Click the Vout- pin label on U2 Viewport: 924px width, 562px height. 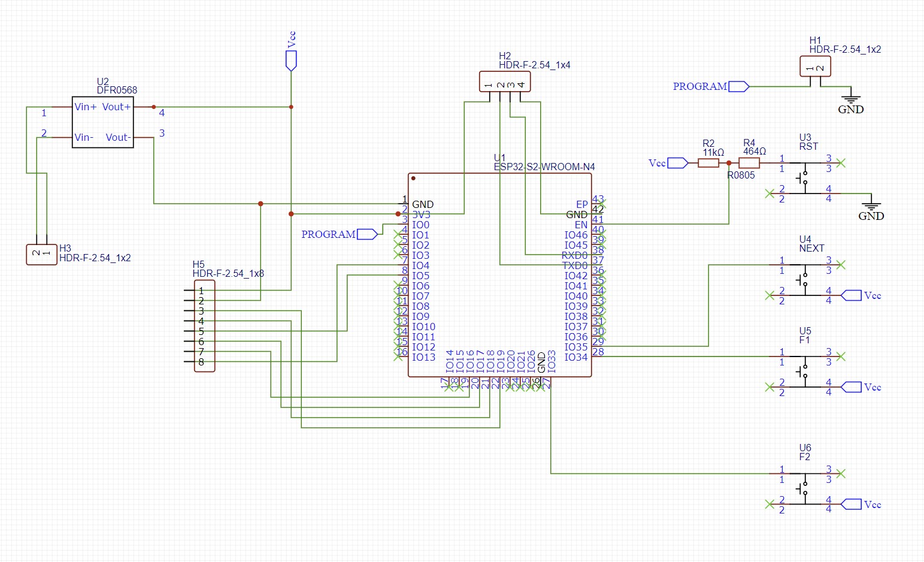[118, 137]
